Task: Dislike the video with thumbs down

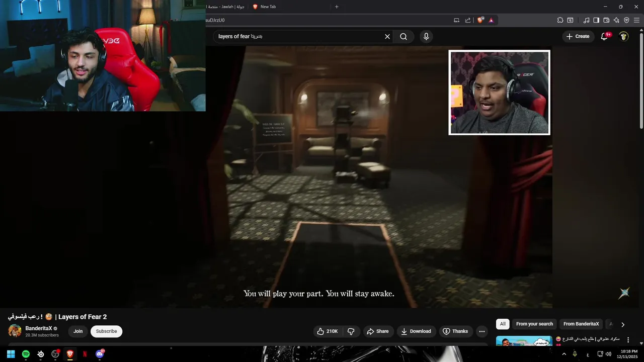Action: click(x=351, y=331)
